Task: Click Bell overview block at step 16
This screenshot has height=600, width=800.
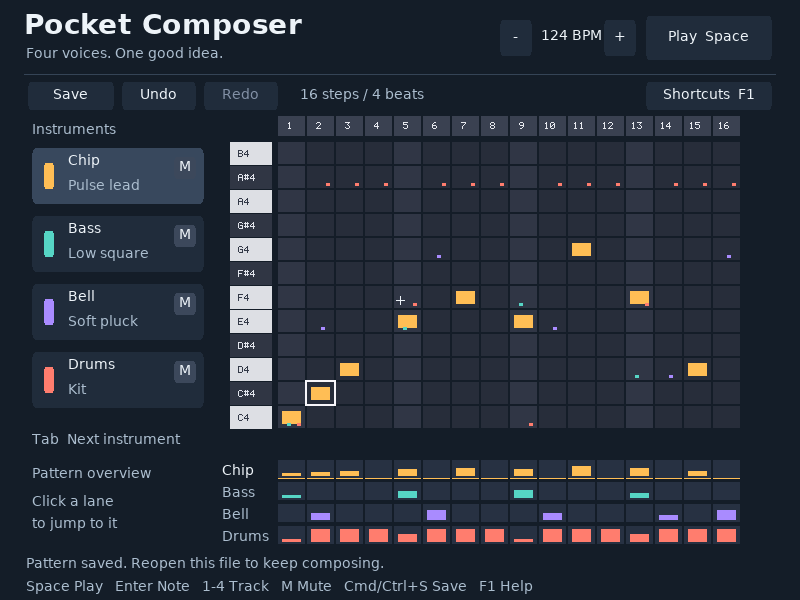Action: tap(726, 515)
